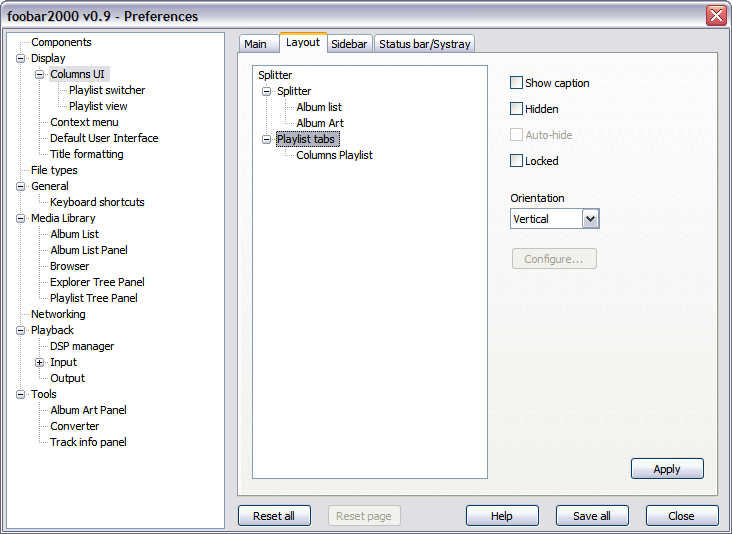Open the Playlist Tree Panel page
Screen dimensions: 732x534
94,298
